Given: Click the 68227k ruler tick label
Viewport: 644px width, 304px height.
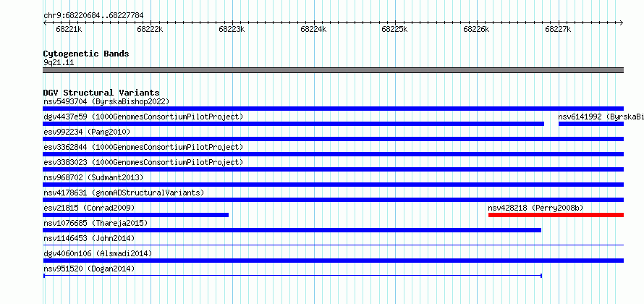Looking at the screenshot, I should pos(558,29).
